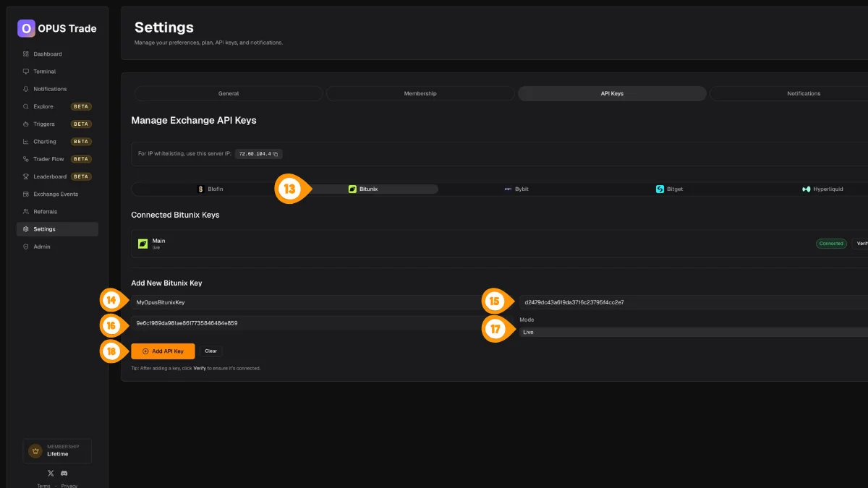
Task: Open Dashboard via its sidebar icon
Action: [x=26, y=54]
